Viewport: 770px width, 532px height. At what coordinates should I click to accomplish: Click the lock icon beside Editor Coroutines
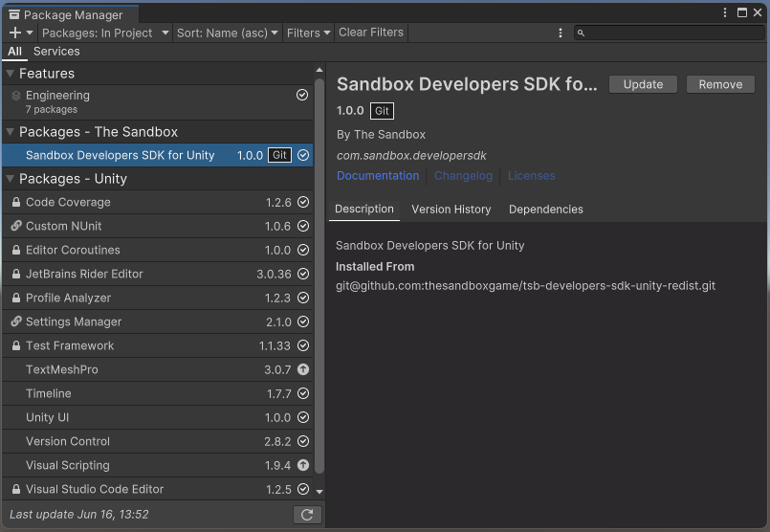(x=16, y=250)
